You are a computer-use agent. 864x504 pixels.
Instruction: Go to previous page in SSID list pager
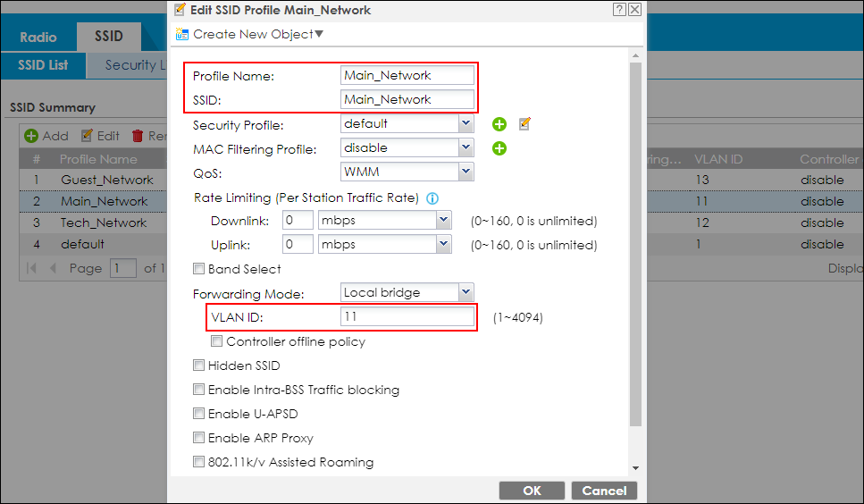click(x=53, y=268)
